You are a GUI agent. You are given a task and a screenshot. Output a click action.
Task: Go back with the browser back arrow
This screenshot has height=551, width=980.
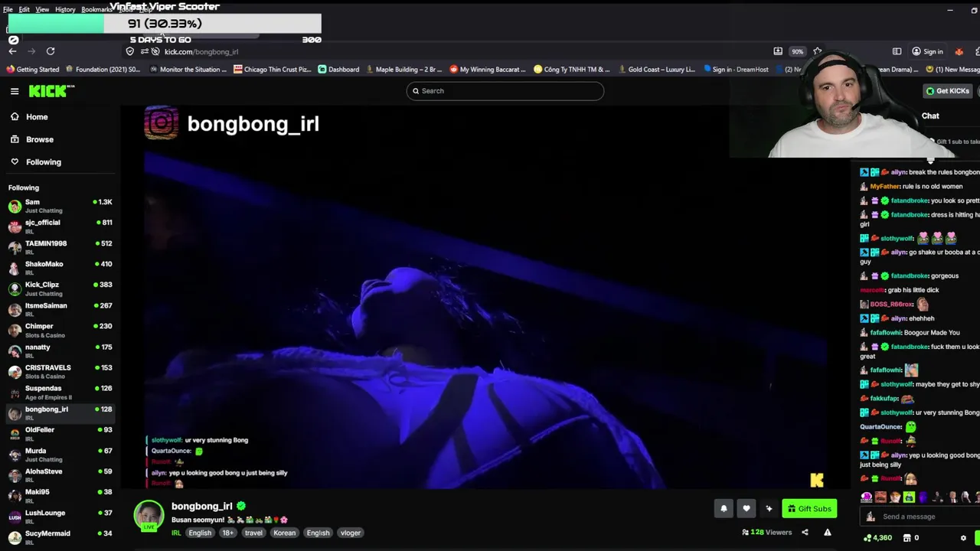[x=12, y=51]
